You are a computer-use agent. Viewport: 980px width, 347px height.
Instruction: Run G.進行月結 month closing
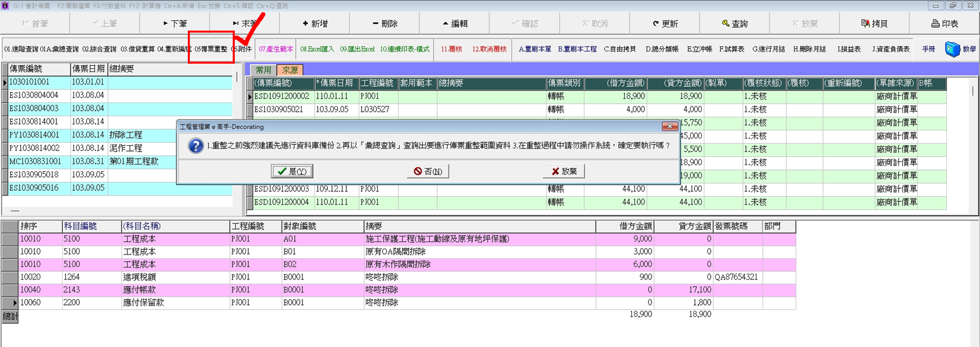768,49
